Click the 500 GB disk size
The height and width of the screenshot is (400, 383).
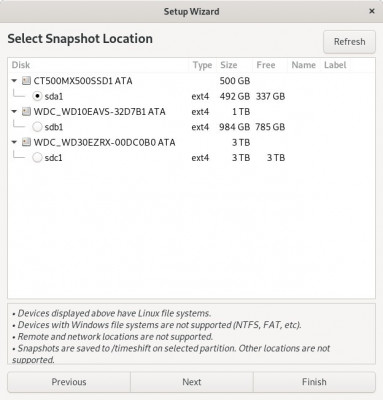[x=235, y=81]
